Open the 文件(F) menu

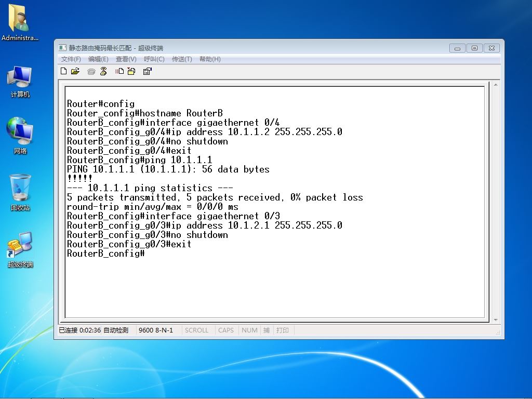tap(71, 59)
